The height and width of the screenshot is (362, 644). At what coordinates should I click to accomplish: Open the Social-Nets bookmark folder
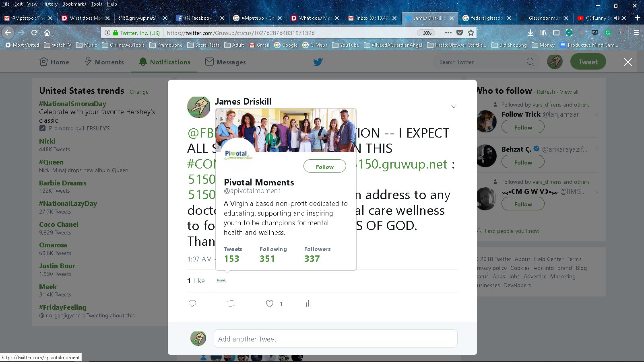coord(203,45)
